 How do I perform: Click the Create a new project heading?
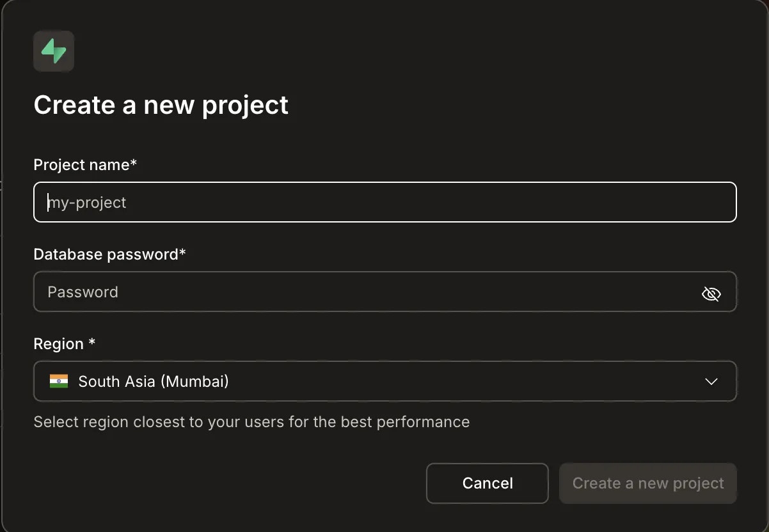point(161,105)
